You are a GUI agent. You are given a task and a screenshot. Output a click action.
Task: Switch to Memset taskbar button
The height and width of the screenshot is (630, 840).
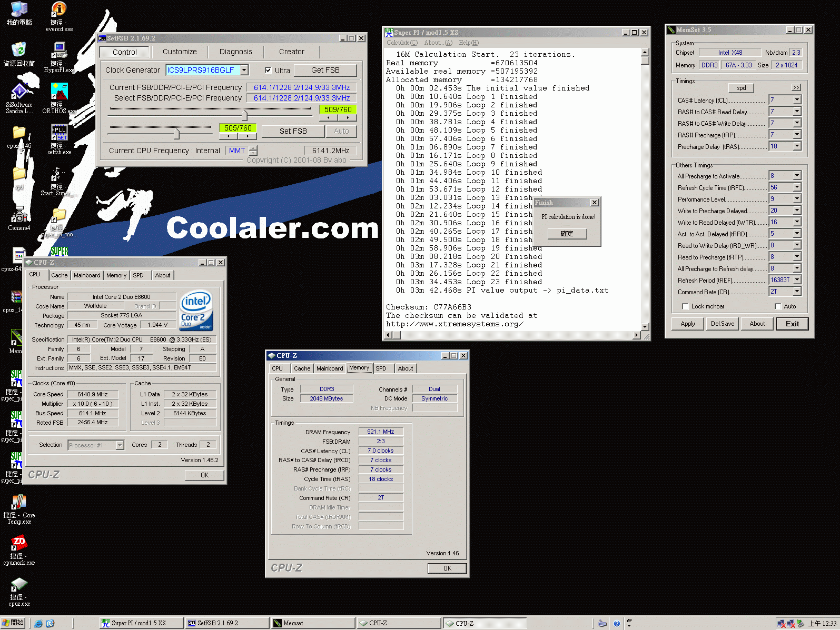312,623
